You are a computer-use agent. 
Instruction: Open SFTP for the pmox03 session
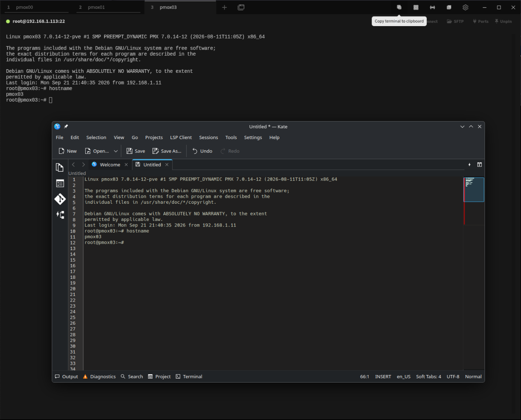click(x=455, y=21)
